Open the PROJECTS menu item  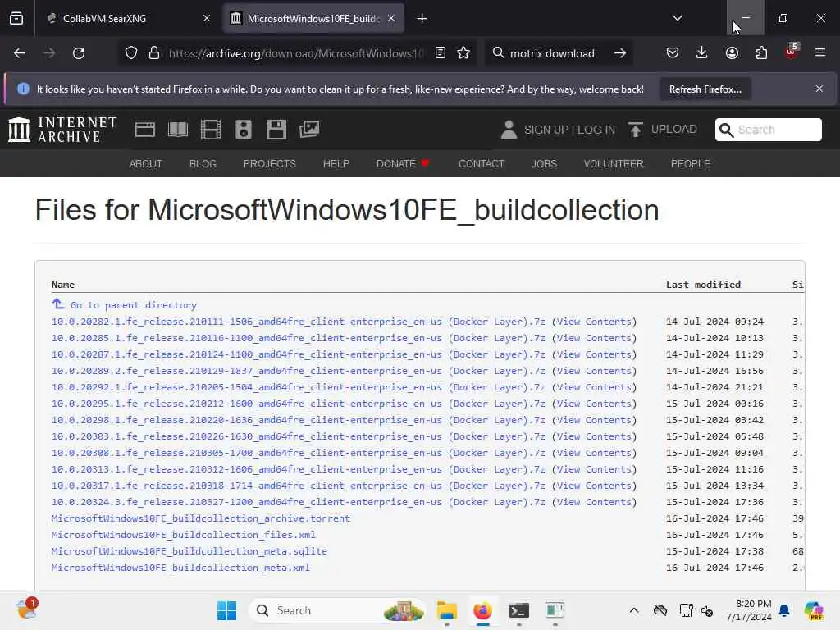[x=269, y=164]
